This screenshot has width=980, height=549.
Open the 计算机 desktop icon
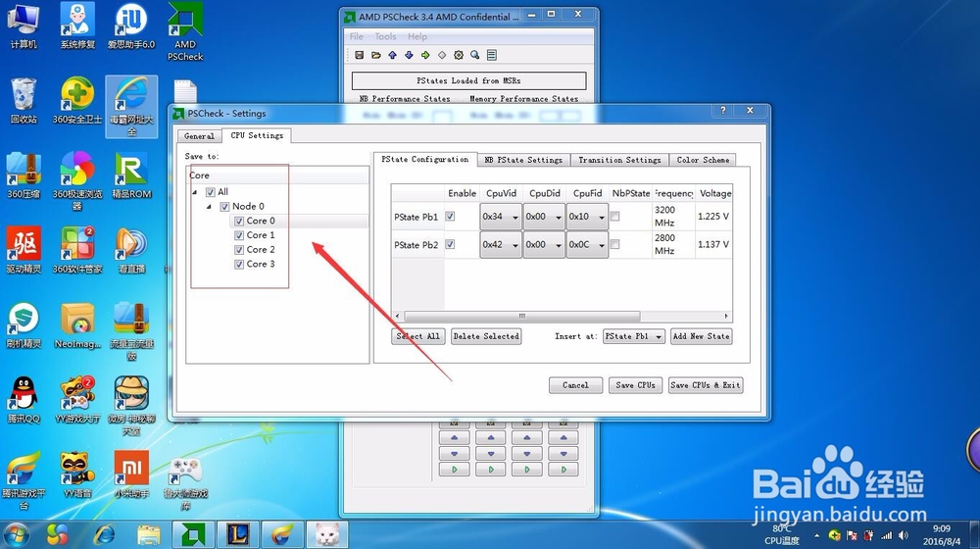24,26
